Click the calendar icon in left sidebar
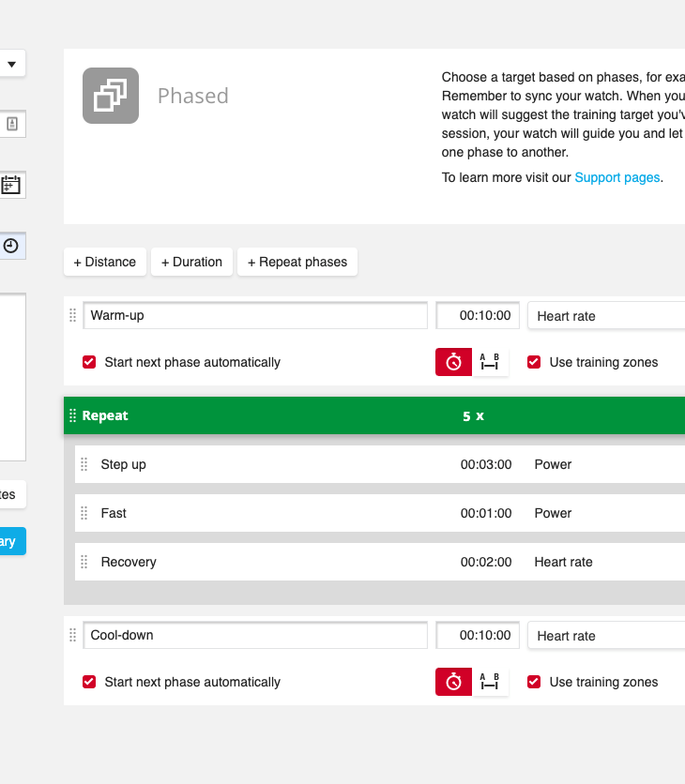 click(11, 185)
